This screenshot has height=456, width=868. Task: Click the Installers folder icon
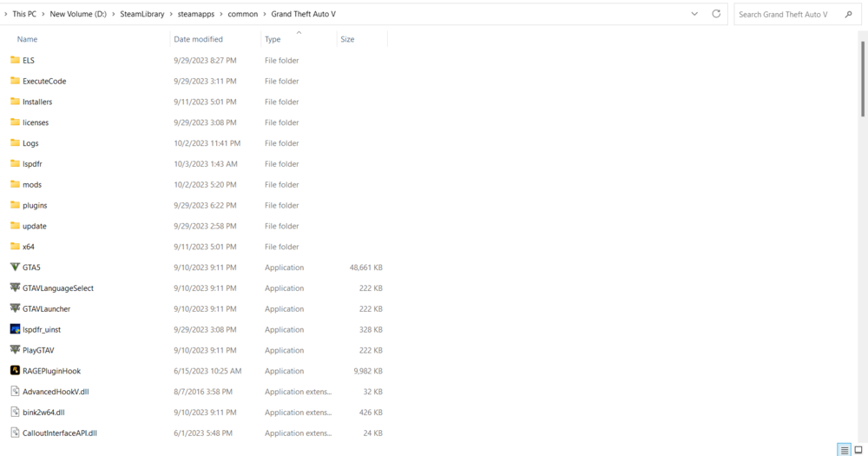(15, 102)
